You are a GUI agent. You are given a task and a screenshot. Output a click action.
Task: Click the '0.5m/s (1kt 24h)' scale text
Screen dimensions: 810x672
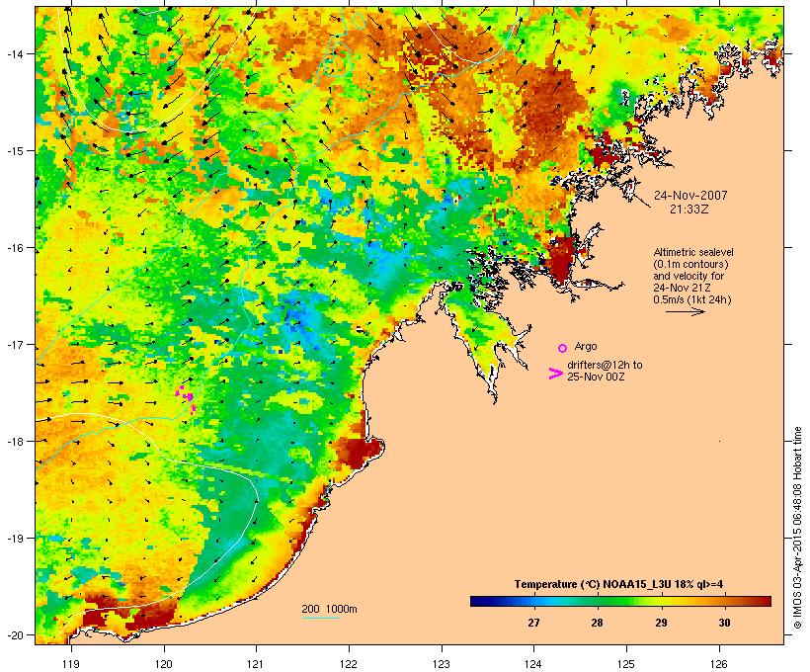pos(692,299)
